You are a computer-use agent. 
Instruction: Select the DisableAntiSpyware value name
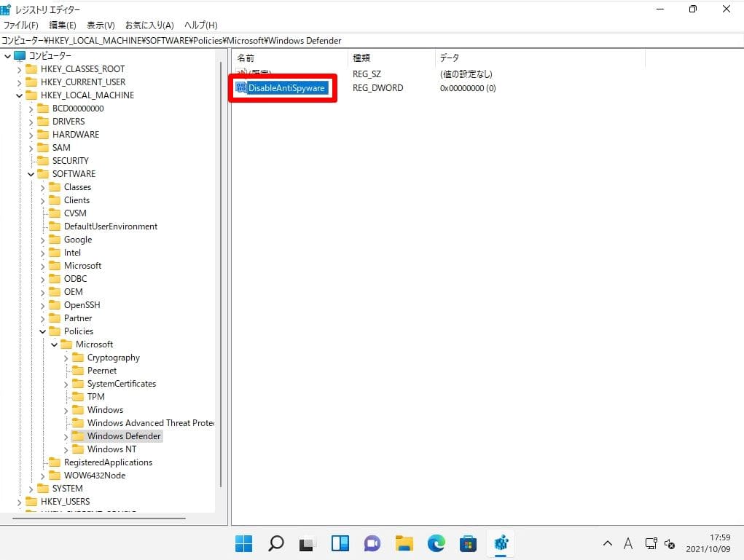click(286, 87)
